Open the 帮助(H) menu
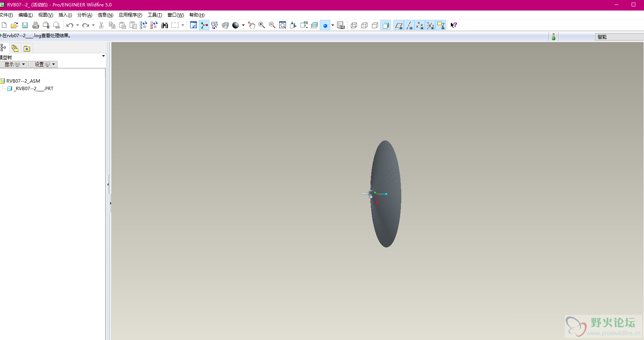Screen dimensions: 644x340 click(x=197, y=15)
